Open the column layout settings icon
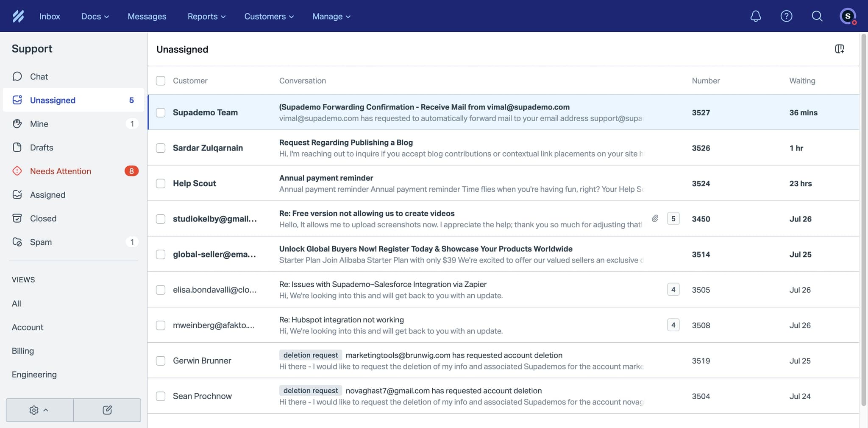868x428 pixels. point(839,49)
